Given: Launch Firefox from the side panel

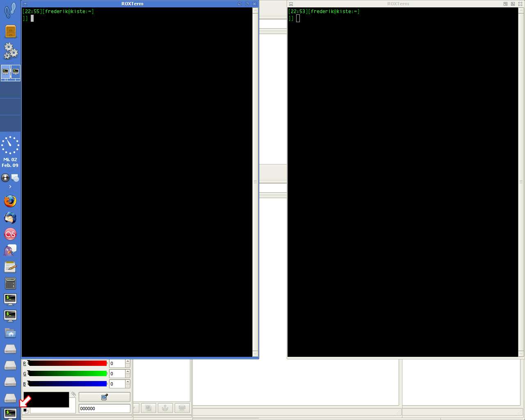Looking at the screenshot, I should (x=10, y=201).
